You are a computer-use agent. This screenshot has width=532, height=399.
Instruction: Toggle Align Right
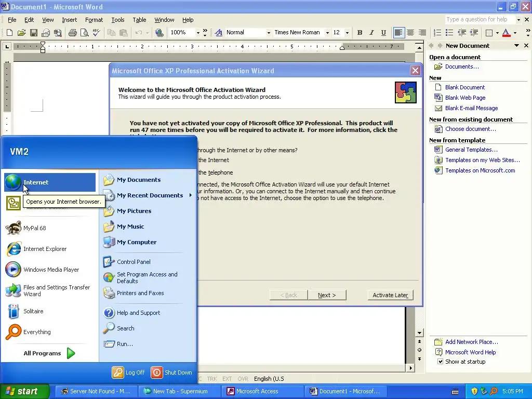(422, 33)
